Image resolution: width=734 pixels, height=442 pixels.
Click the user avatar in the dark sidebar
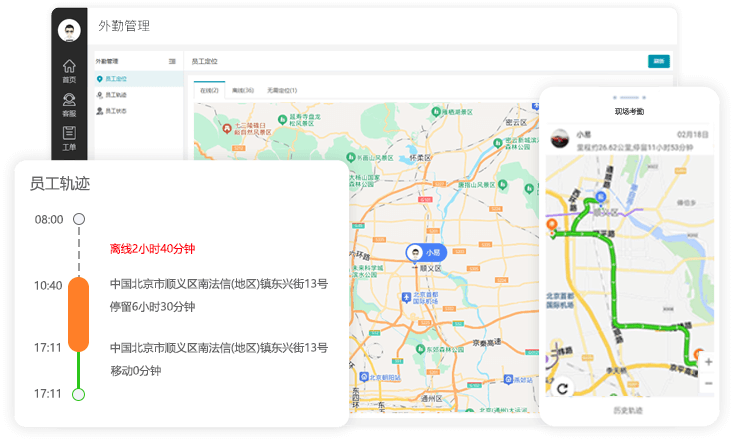(x=69, y=30)
